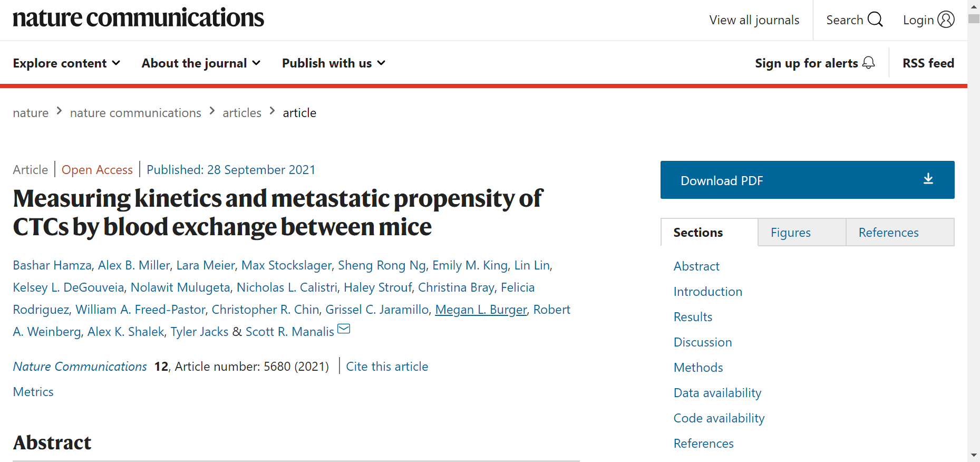Open the Metrics link
This screenshot has height=462, width=980.
coord(33,392)
